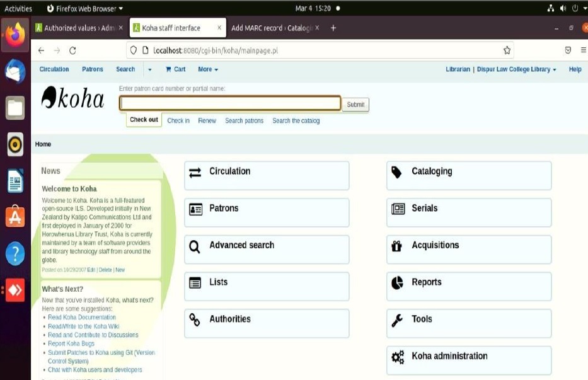Open the Patrons menu in top bar

93,69
